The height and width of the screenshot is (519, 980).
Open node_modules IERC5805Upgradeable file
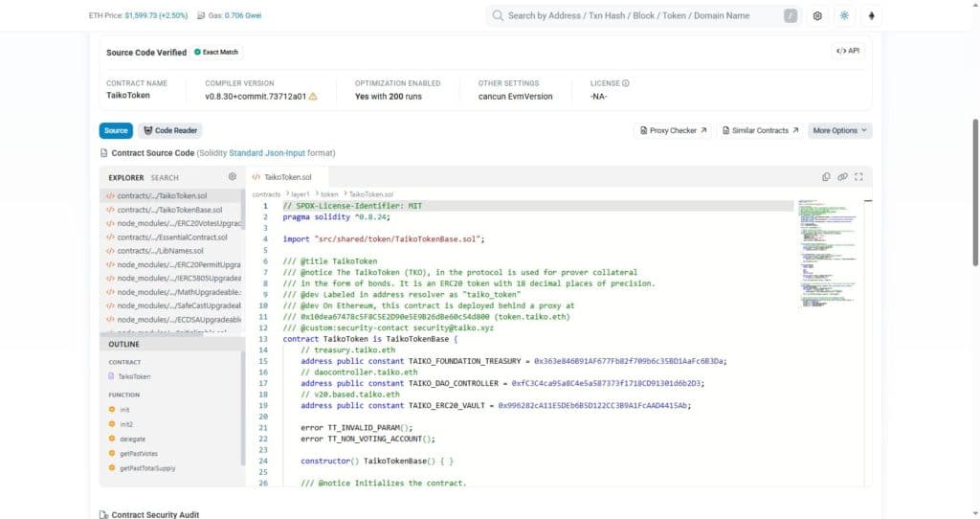pyautogui.click(x=172, y=279)
